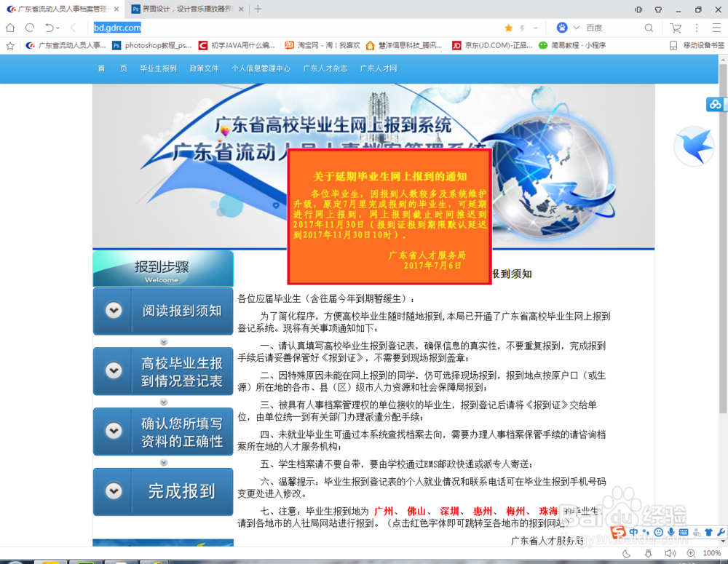Click the browser back arrow
Image resolution: width=728 pixels, height=564 pixels.
pos(73,28)
